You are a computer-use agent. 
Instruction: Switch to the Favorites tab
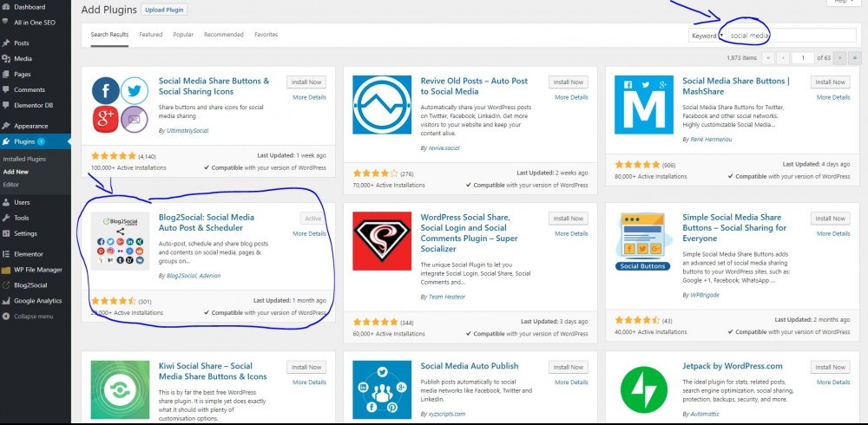[266, 35]
